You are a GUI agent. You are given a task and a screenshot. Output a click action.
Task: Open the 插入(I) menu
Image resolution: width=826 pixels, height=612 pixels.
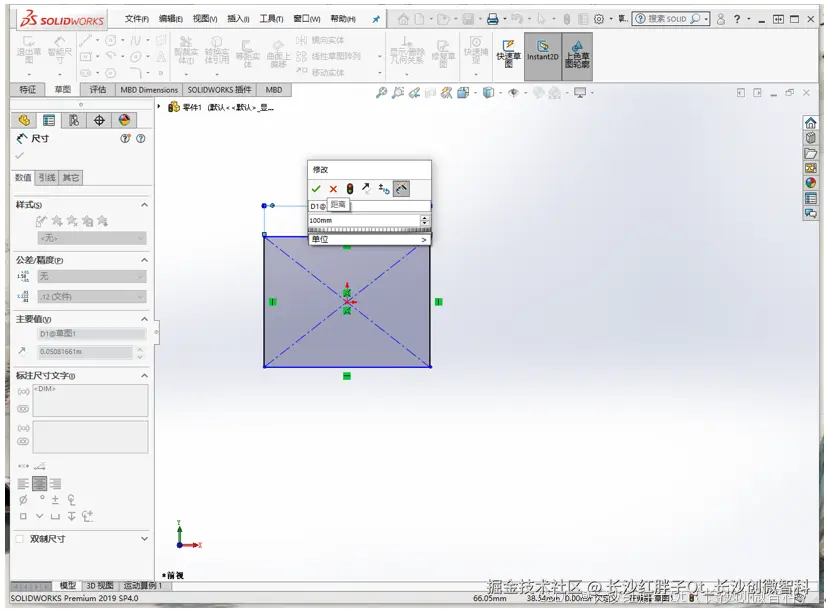(238, 19)
